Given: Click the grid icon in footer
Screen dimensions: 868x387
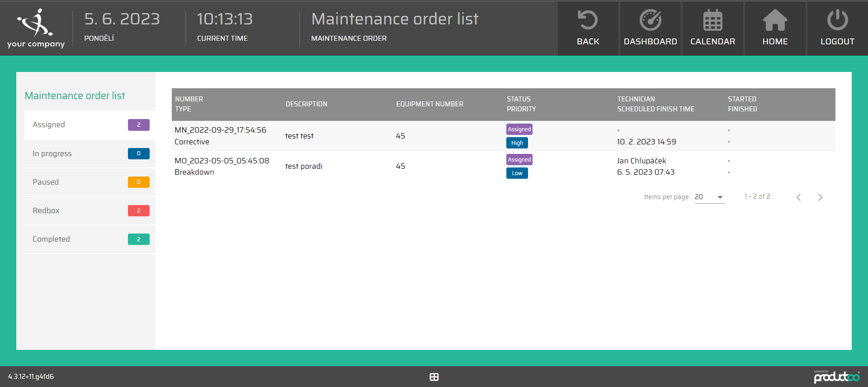Looking at the screenshot, I should 434,377.
